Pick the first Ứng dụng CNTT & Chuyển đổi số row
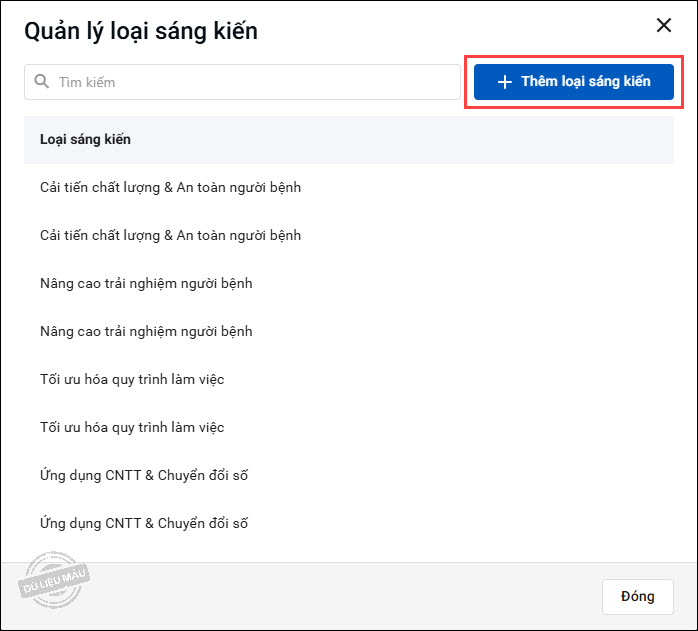Screen dimensions: 698x631 (x=144, y=475)
